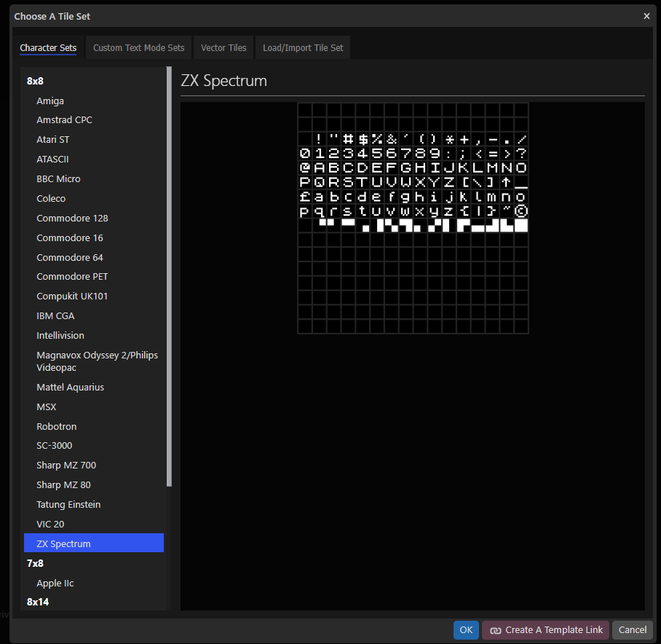The image size is (661, 644).
Task: Click the capital Q tile in preview
Action: pos(319,182)
